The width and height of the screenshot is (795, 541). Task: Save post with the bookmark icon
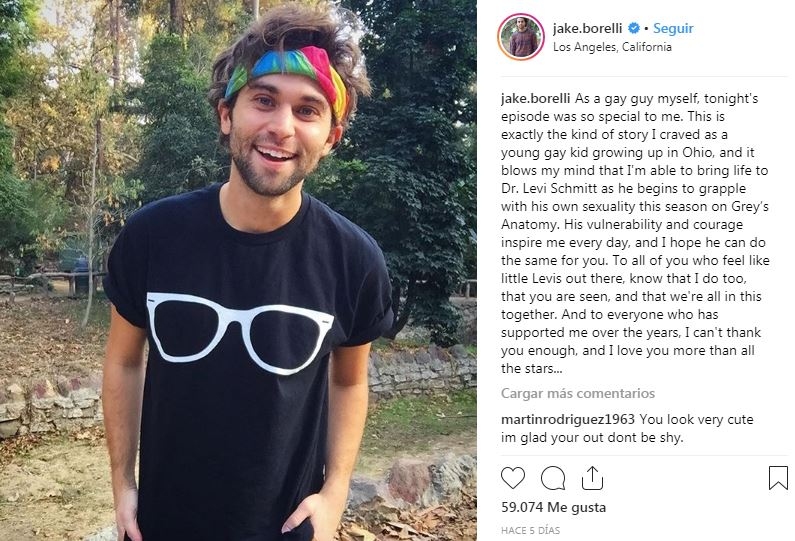click(x=778, y=478)
